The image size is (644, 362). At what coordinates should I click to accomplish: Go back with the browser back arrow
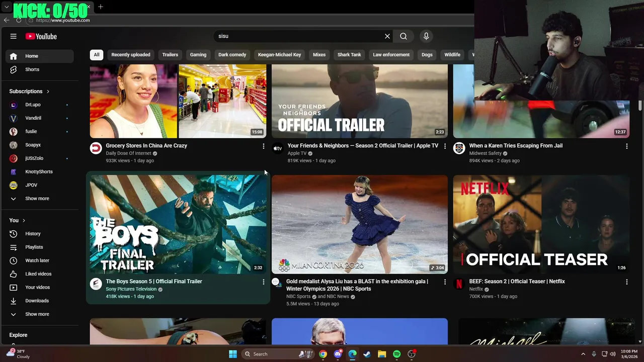click(6, 20)
